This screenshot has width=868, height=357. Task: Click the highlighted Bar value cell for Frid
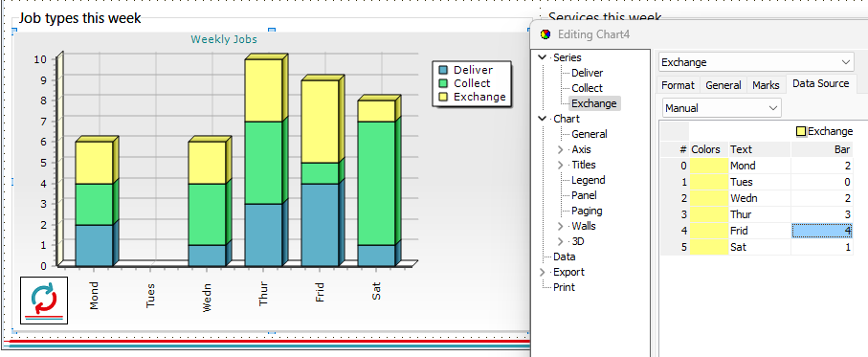pos(822,231)
